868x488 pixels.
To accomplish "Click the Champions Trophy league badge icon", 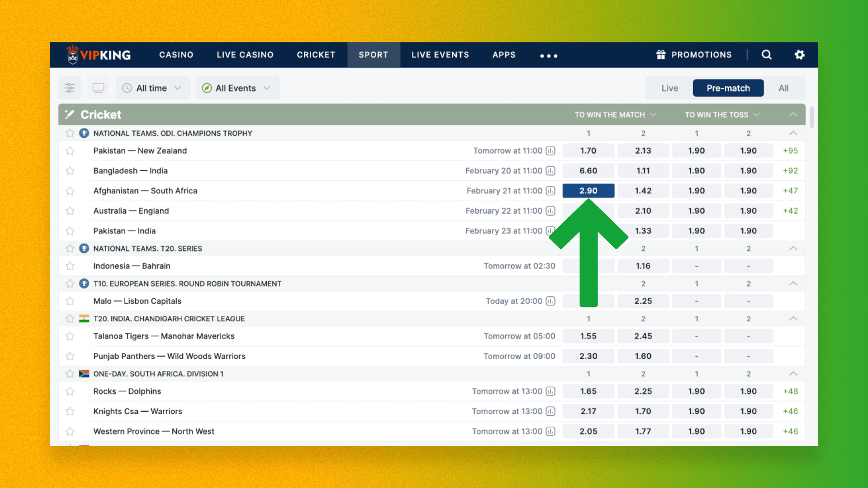I will (x=84, y=133).
